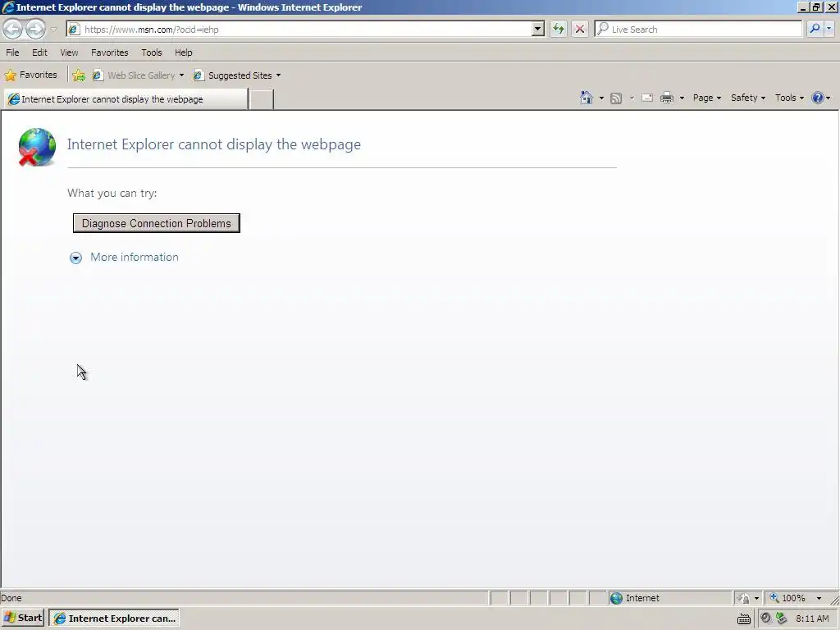Click Diagnose Connection Problems button
840x630 pixels.
click(157, 223)
